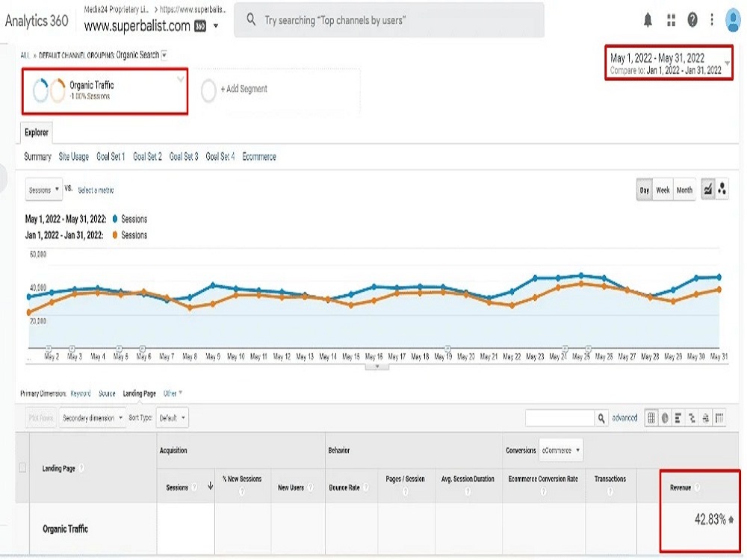
Task: Open the three-dot more options menu
Action: (712, 20)
